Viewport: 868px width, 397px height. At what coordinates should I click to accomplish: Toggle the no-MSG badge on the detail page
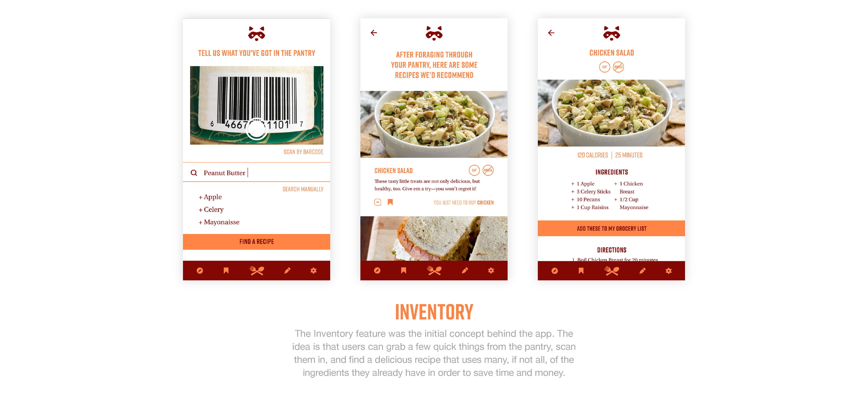tap(618, 67)
